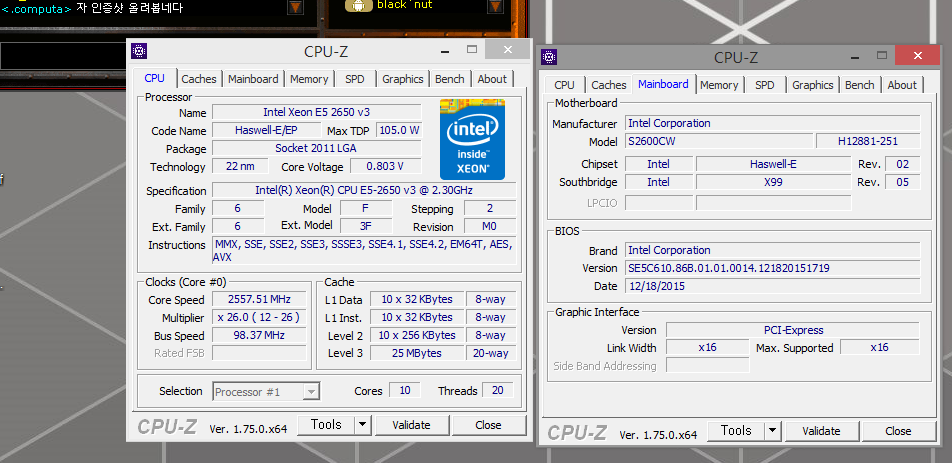Click the Intel Inside Xeon logo
The image size is (952, 463).
[472, 139]
